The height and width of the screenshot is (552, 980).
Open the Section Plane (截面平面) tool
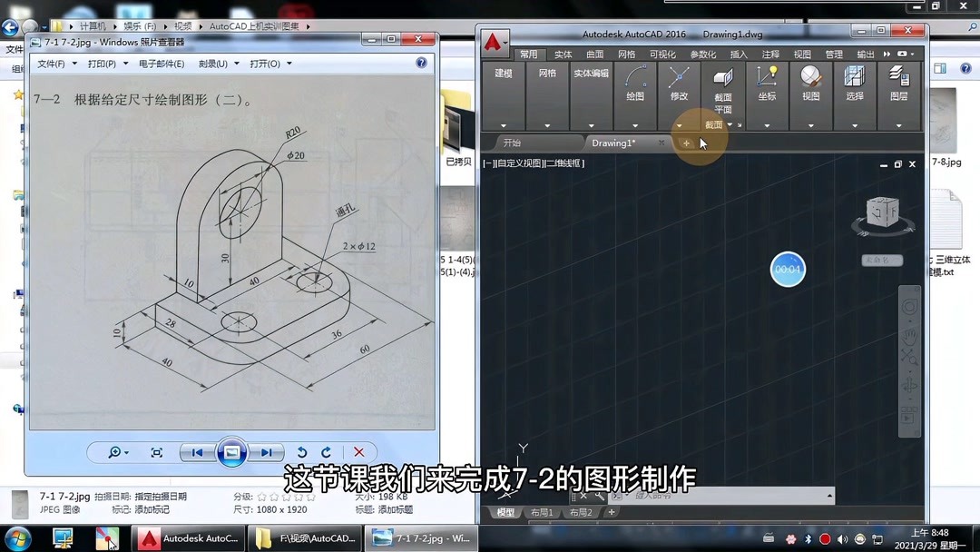[722, 86]
